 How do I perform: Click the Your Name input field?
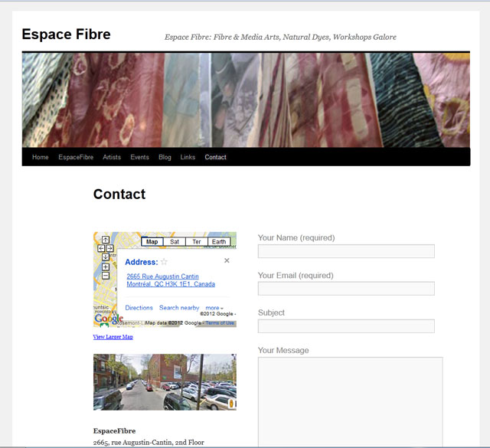coord(346,251)
